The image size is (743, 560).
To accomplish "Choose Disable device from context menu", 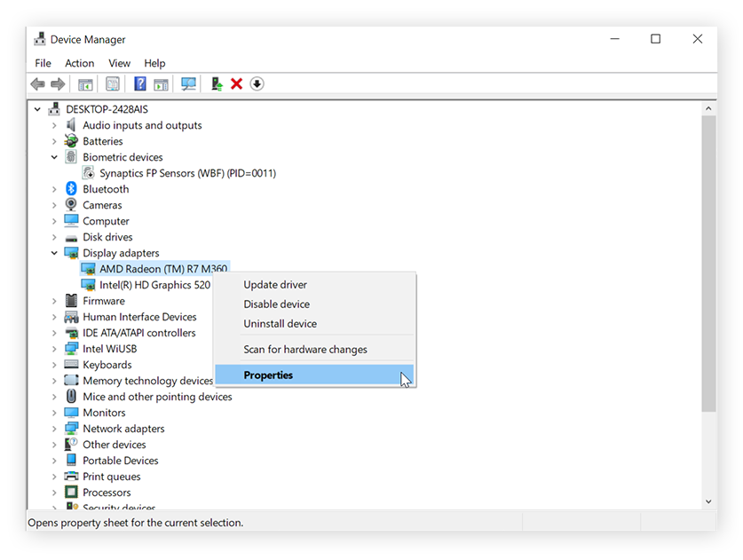I will pyautogui.click(x=314, y=304).
